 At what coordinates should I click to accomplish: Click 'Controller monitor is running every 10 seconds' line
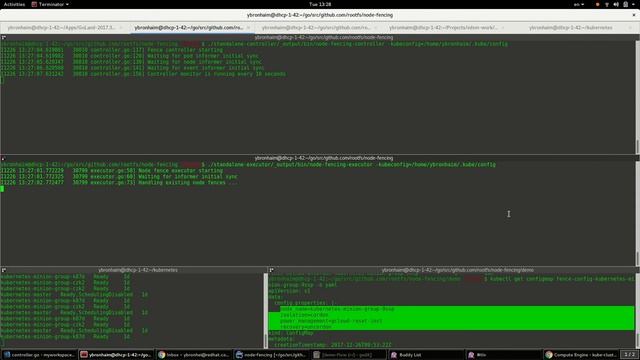(x=143, y=74)
